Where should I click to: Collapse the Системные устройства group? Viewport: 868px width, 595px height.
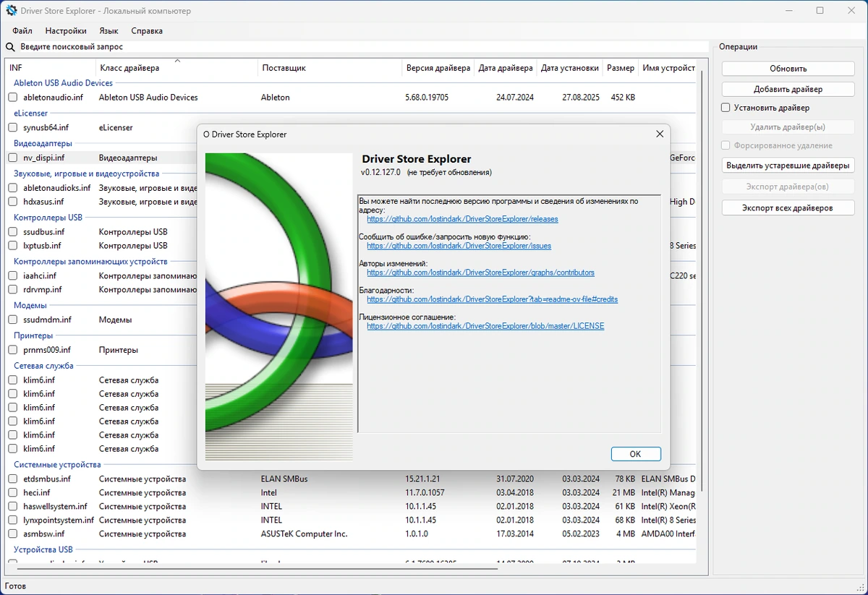tap(57, 465)
